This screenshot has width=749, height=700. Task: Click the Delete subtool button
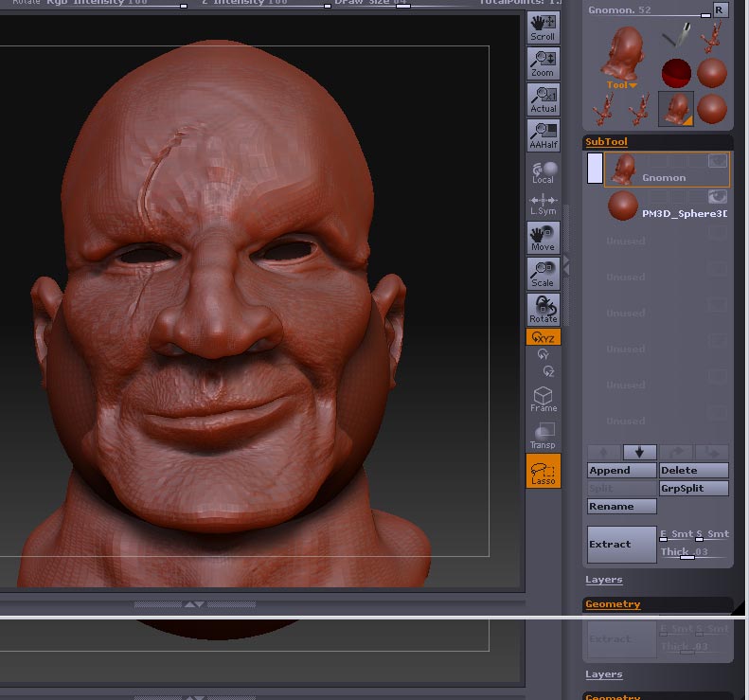pyautogui.click(x=693, y=470)
